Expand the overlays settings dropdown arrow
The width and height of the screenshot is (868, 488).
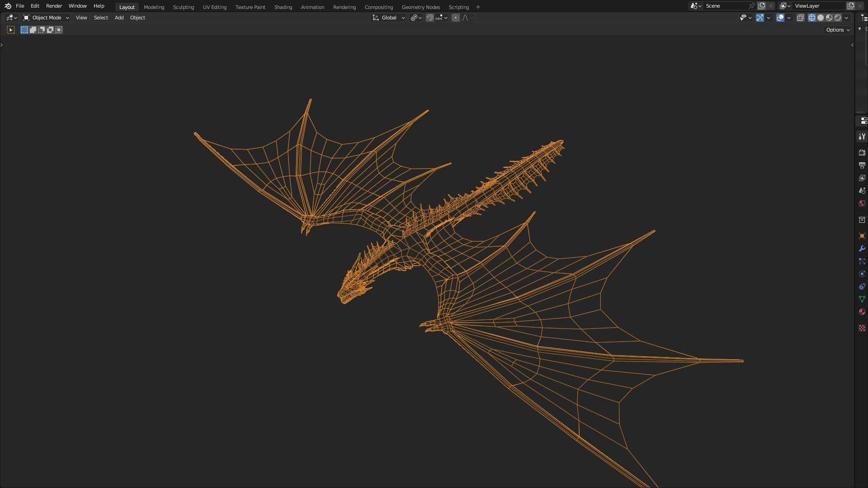coord(789,18)
